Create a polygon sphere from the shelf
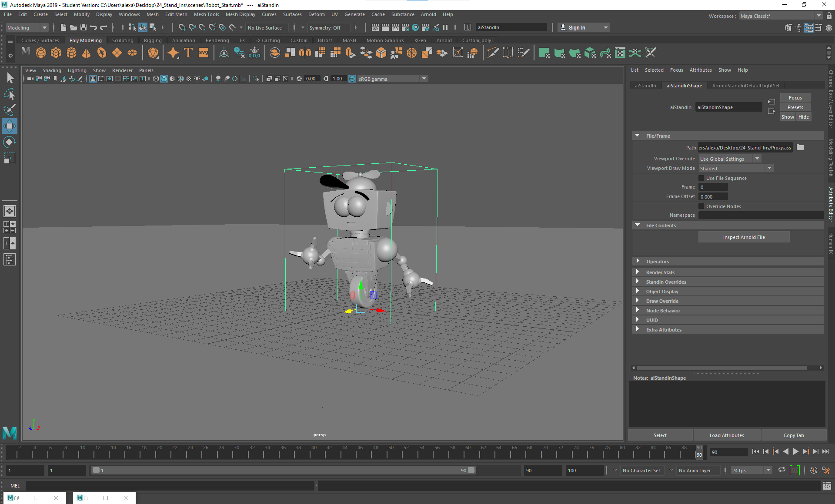The width and height of the screenshot is (835, 504). (40, 53)
